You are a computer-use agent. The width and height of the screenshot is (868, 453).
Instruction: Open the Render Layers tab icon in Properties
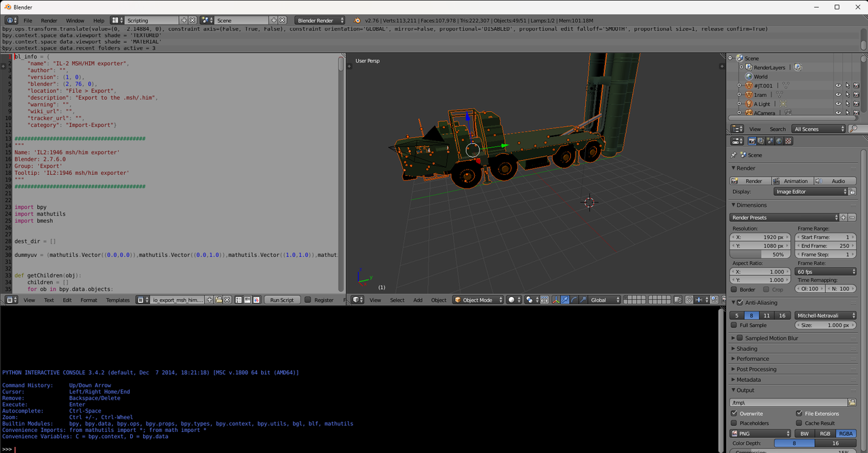(761, 141)
